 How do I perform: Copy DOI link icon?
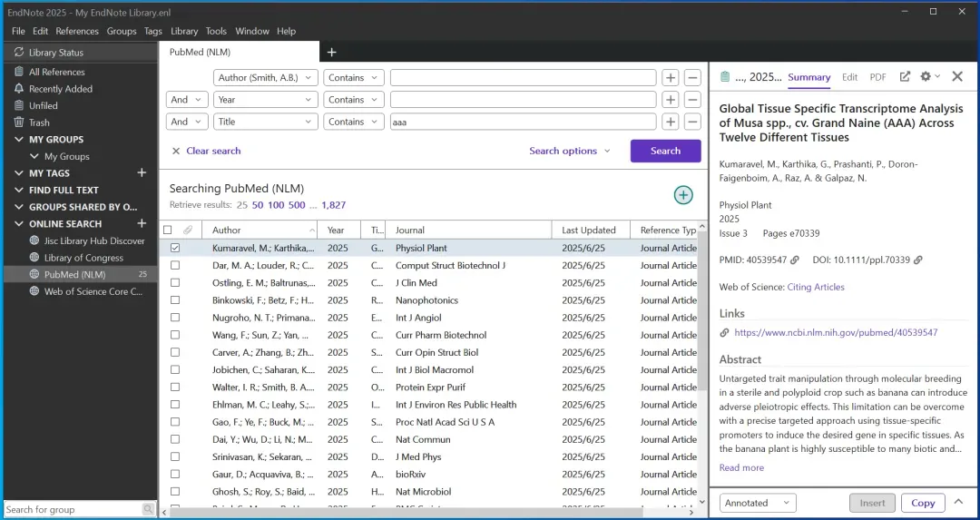(x=918, y=260)
